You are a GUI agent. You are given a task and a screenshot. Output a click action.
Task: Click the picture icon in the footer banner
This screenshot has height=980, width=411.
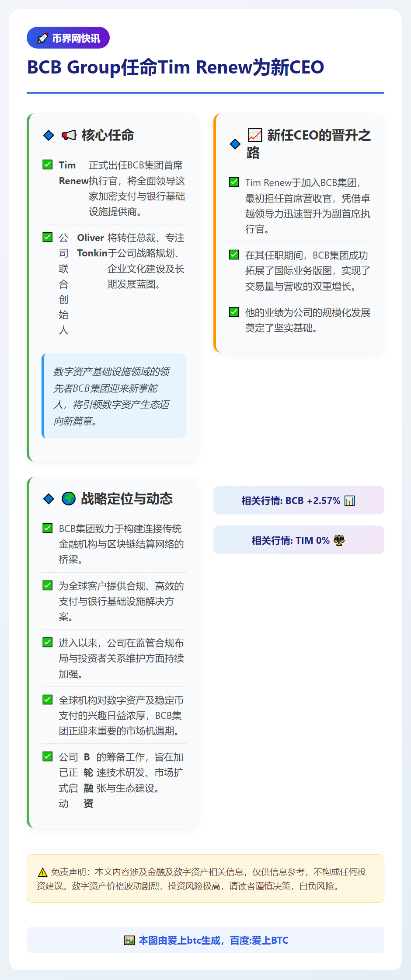click(x=129, y=940)
